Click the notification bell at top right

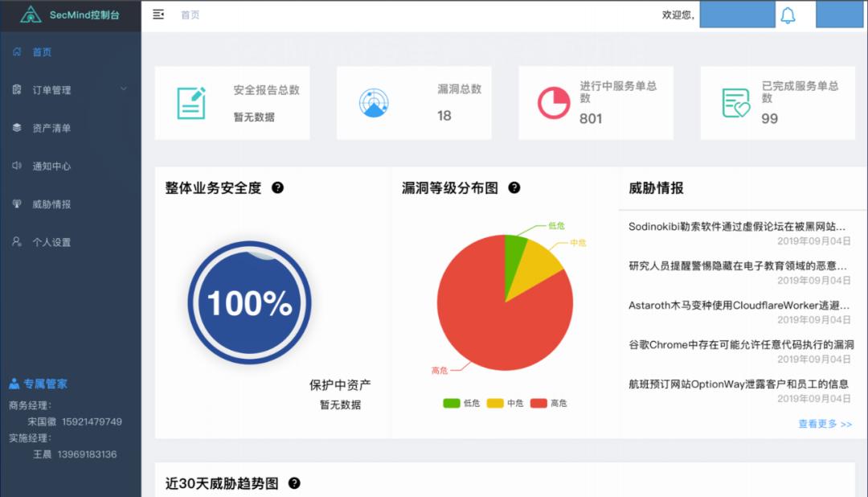pos(788,14)
